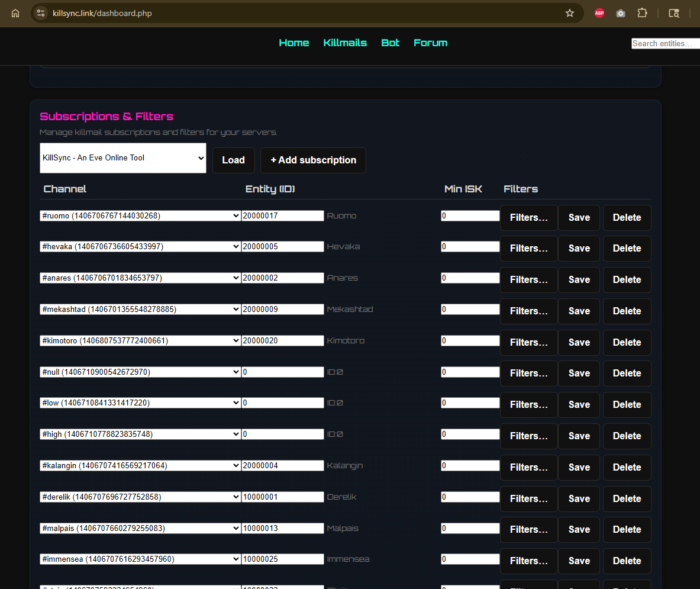This screenshot has width=700, height=589.
Task: Expand the KillSync server selection dropdown
Action: point(123,158)
